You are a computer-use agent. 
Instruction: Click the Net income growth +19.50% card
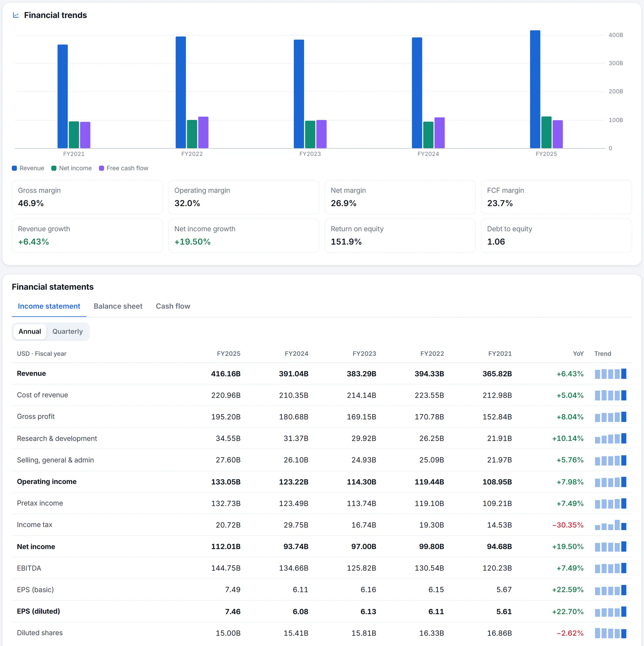click(x=244, y=236)
